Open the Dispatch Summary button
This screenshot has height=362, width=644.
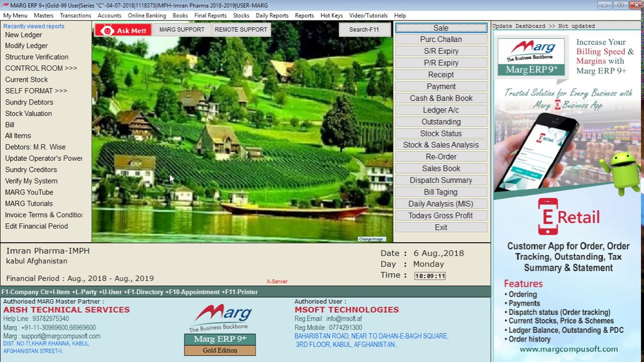click(x=441, y=180)
